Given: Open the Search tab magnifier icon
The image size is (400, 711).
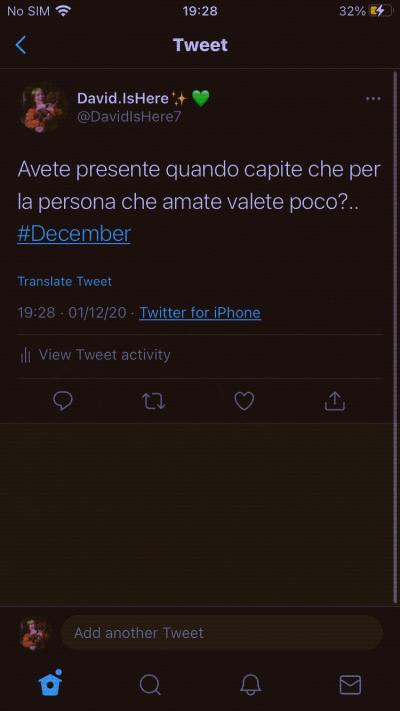Looking at the screenshot, I should coord(150,684).
